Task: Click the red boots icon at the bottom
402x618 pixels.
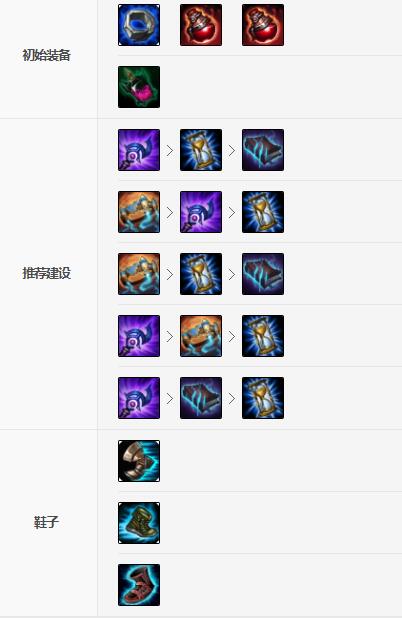Action: pos(139,585)
